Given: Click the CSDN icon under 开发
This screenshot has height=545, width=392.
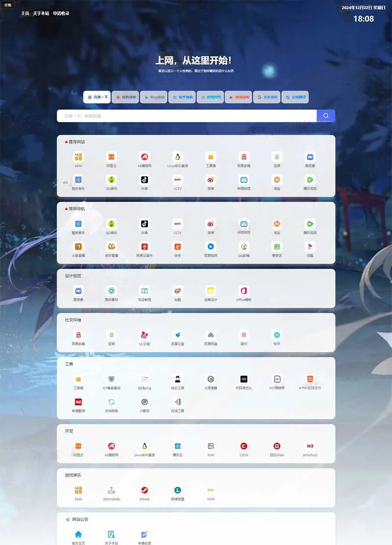Looking at the screenshot, I should pyautogui.click(x=244, y=447).
